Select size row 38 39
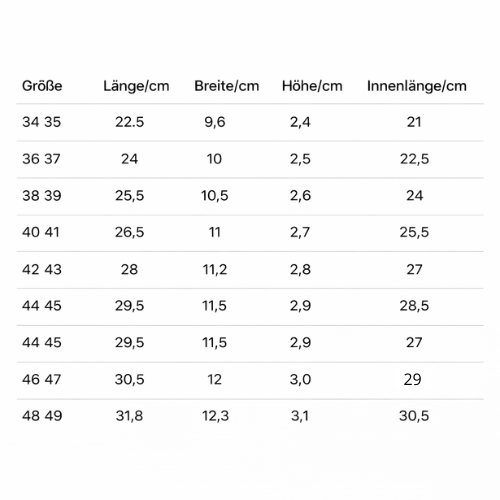This screenshot has width=500, height=500. pyautogui.click(x=250, y=196)
